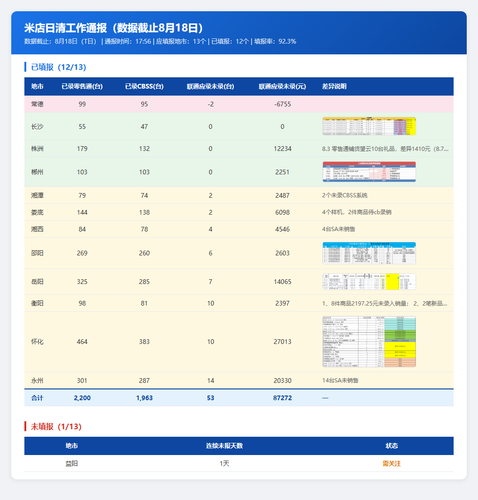
Task: Select the 湘潭 city cell
Action: pyautogui.click(x=37, y=195)
